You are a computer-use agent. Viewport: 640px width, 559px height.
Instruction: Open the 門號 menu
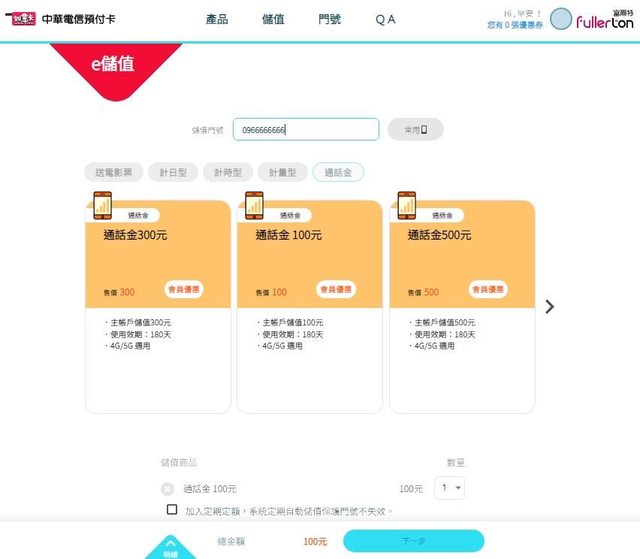(x=329, y=20)
